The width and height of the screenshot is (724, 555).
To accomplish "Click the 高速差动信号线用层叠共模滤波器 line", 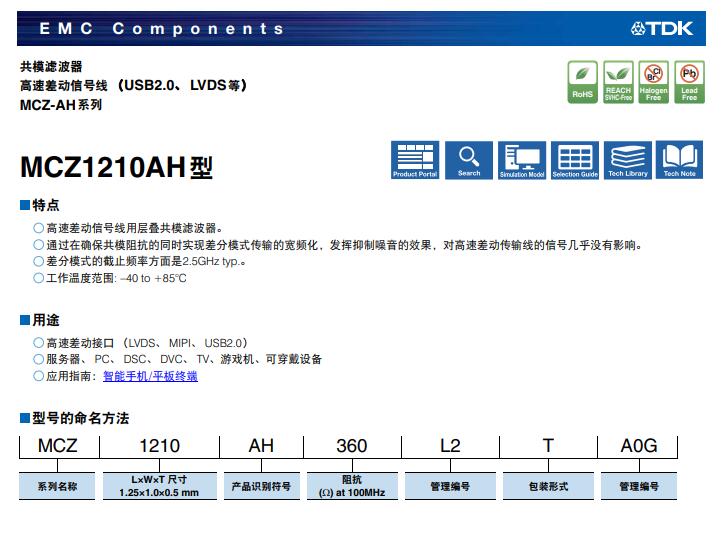I will click(128, 228).
